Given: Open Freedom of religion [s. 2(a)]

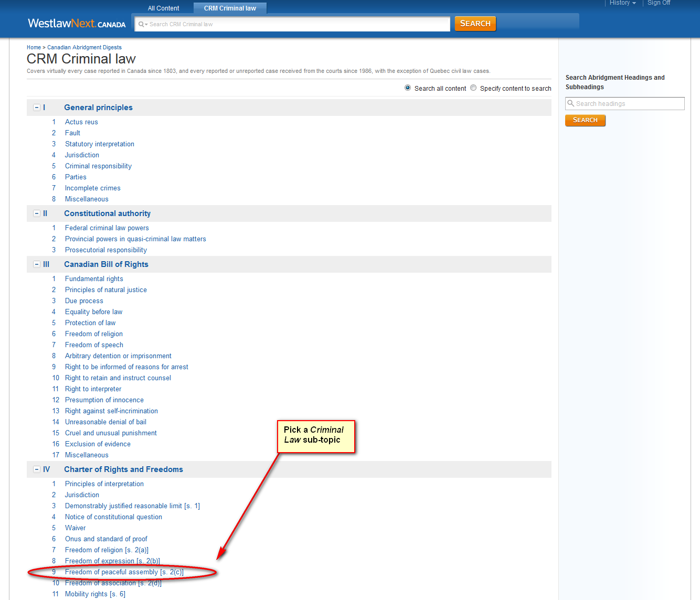Looking at the screenshot, I should [107, 550].
